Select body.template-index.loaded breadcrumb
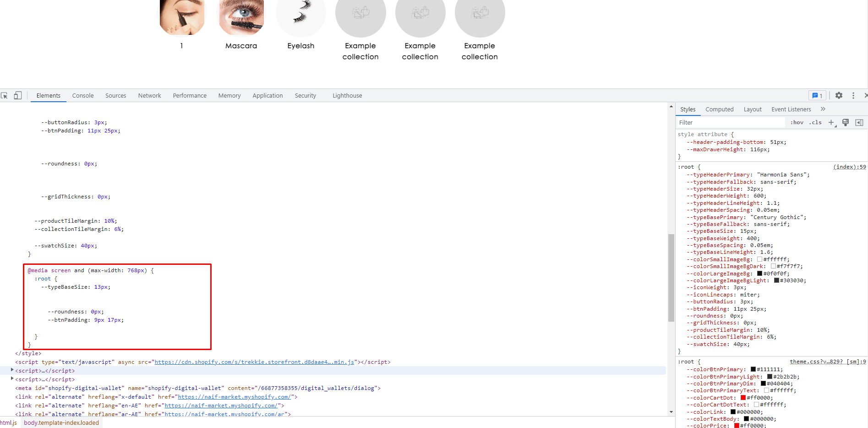Image resolution: width=868 pixels, height=428 pixels. click(x=61, y=423)
